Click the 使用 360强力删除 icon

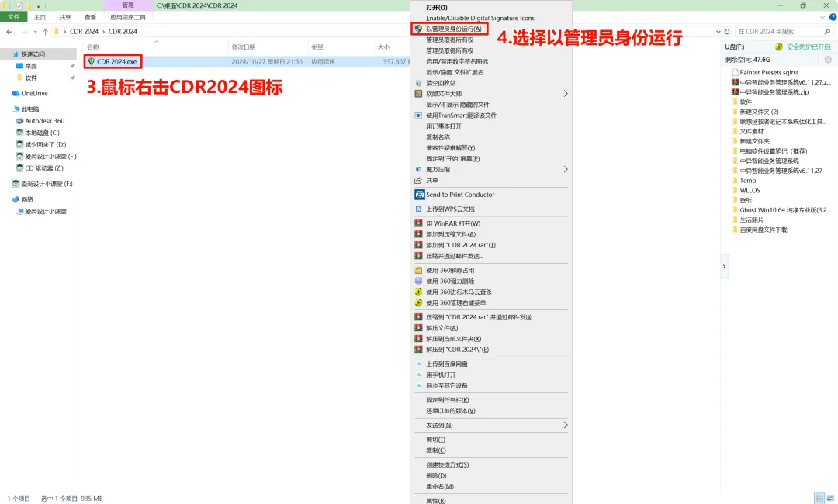[418, 281]
